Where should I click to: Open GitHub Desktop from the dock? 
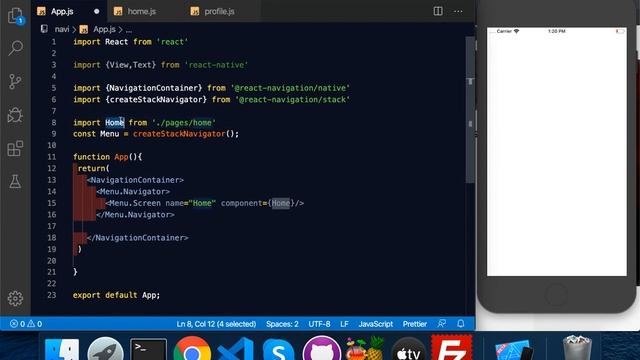(x=322, y=349)
